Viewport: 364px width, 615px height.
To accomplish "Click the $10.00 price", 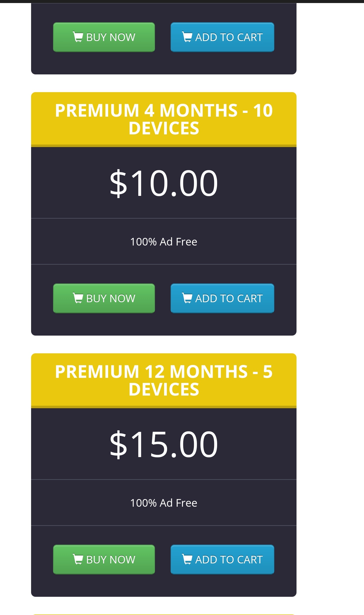I will pyautogui.click(x=164, y=183).
